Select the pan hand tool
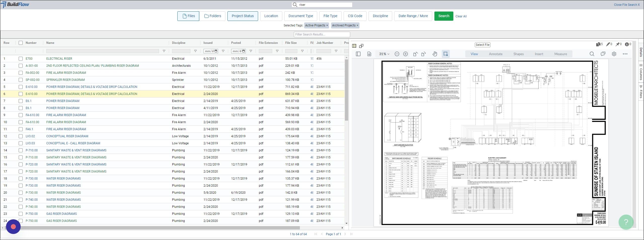Screen dimensions: 644x240 tap(435, 54)
